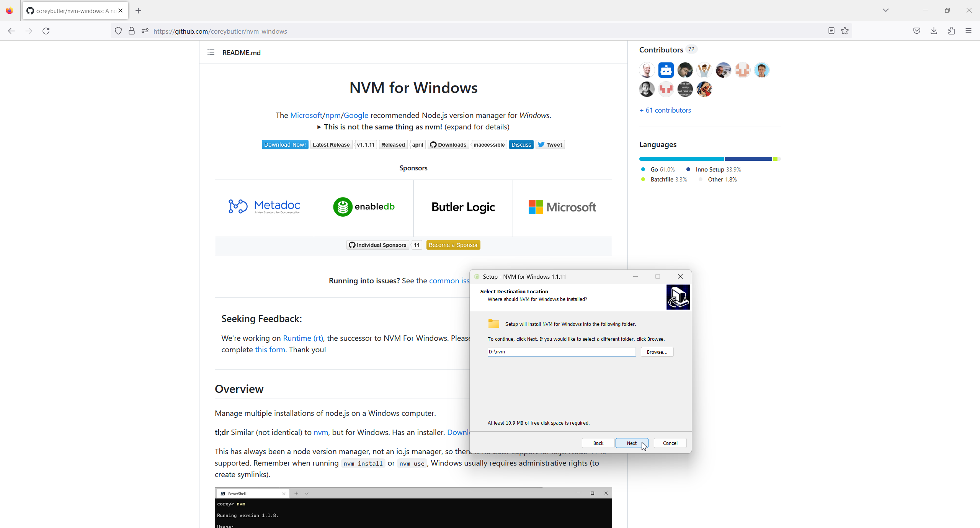Bookmark this page with the star
980x528 pixels.
[x=845, y=31]
